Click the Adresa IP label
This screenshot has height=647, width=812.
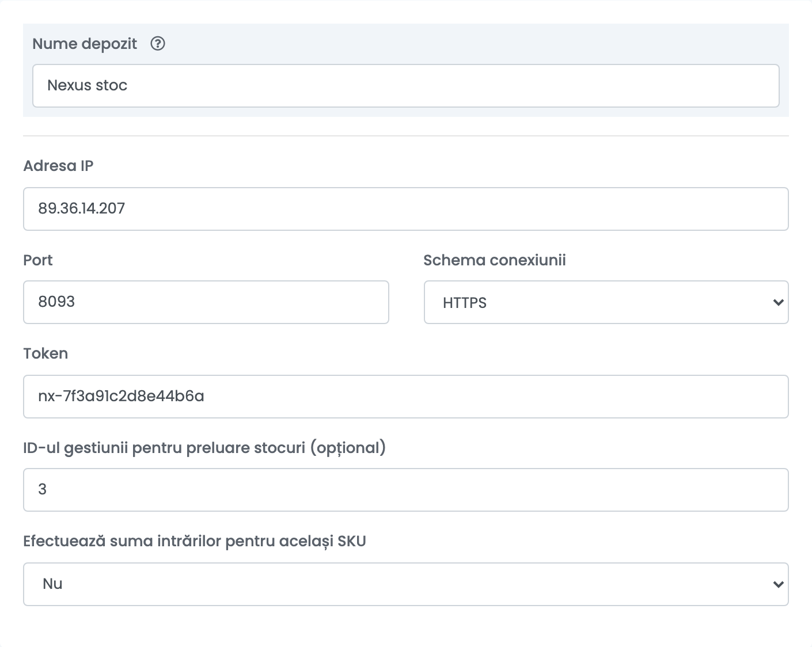pyautogui.click(x=58, y=166)
